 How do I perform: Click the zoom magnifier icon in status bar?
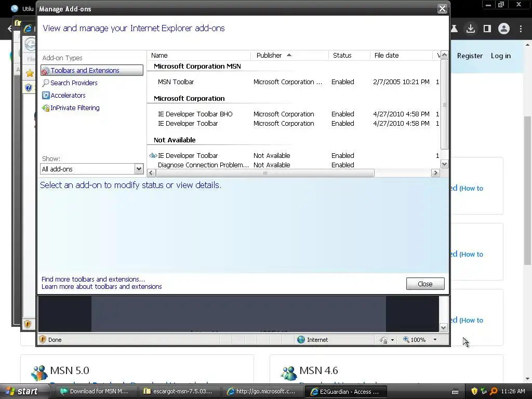406,339
